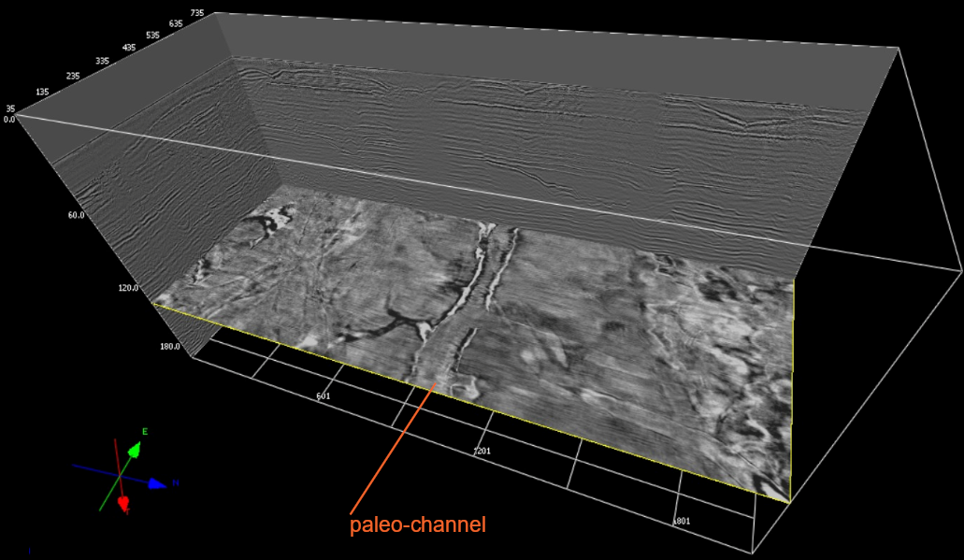The image size is (964, 560).
Task: Click the 0.0 depth axis label
Action: coord(8,120)
